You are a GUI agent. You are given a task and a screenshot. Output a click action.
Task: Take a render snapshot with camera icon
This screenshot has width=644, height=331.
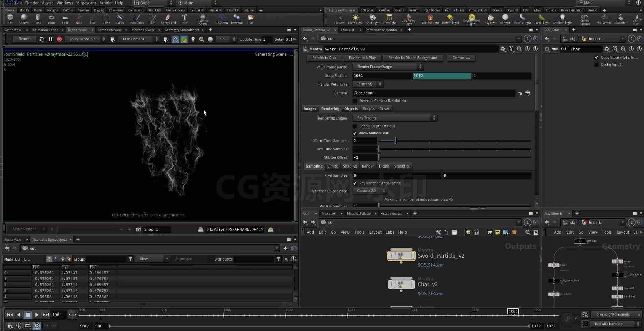click(x=138, y=229)
